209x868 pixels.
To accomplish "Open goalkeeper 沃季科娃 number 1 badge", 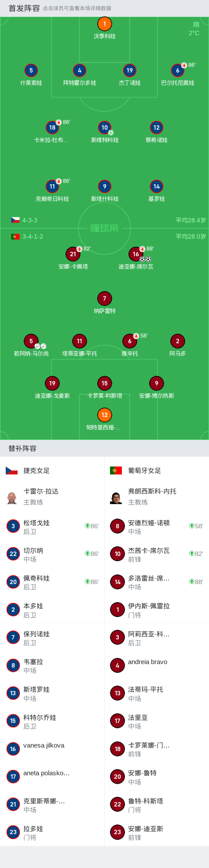I will [104, 24].
